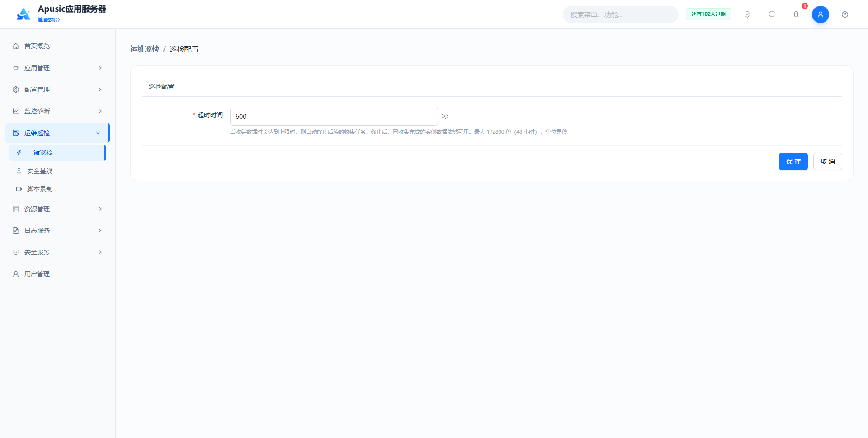This screenshot has height=438, width=868.
Task: Select 脚本录制 submenu item
Action: 57,189
